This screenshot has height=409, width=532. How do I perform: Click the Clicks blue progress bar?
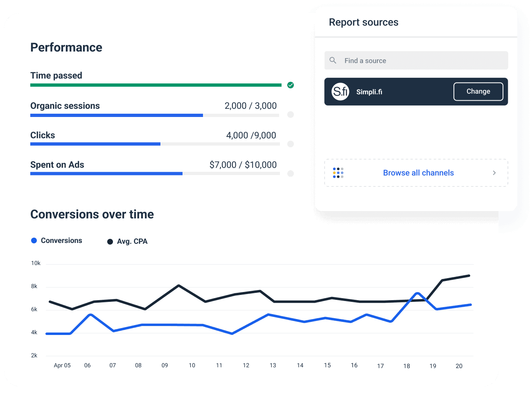[95, 144]
